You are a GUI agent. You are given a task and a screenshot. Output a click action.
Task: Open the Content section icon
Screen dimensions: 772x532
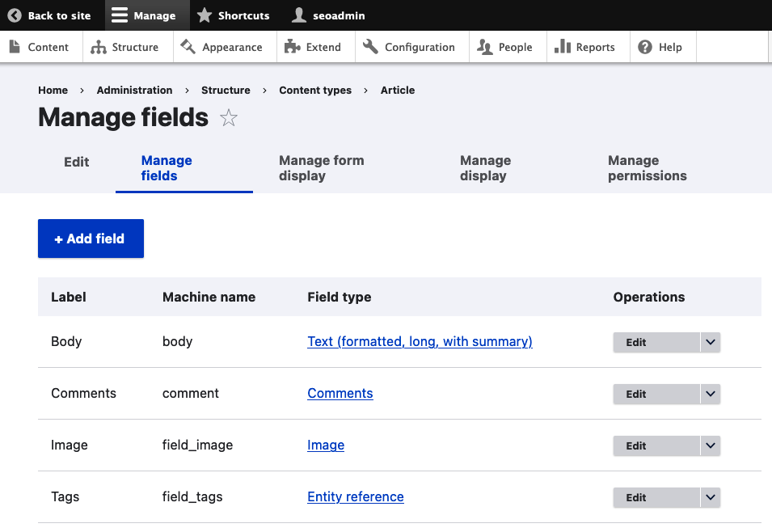(x=14, y=47)
